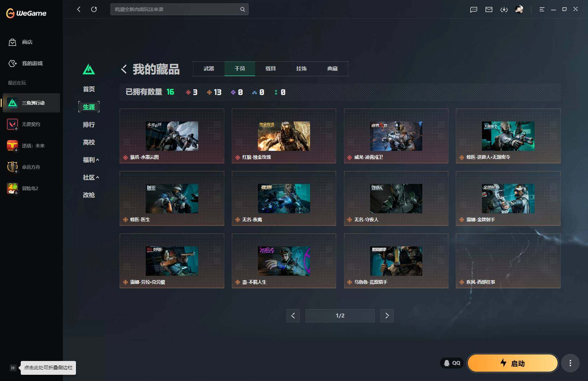Image resolution: width=588 pixels, height=381 pixels.
Task: Open the chat message icon in the title bar
Action: [x=474, y=10]
